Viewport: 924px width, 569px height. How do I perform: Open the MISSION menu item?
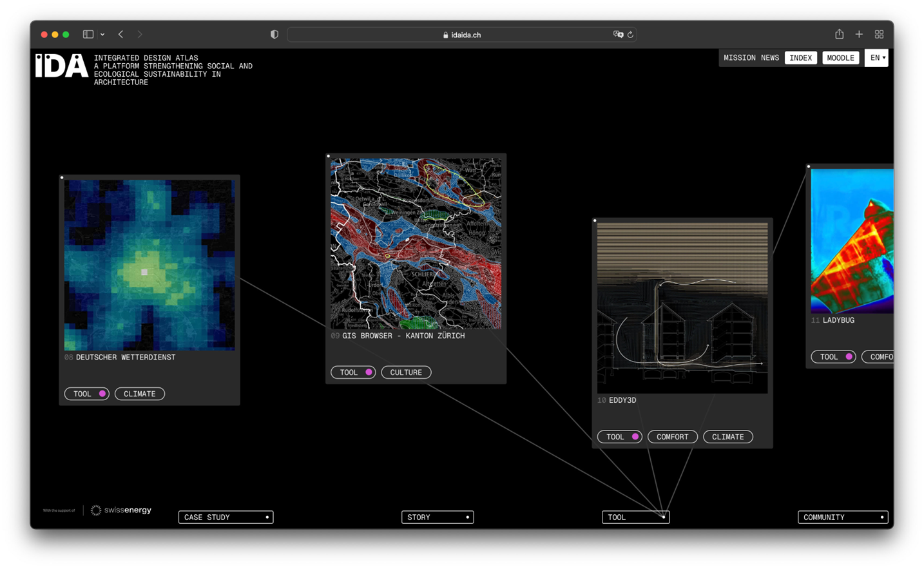[x=740, y=58]
